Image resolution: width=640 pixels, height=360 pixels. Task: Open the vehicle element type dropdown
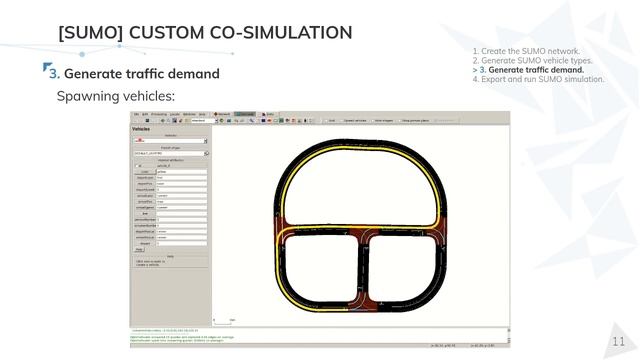[171, 141]
